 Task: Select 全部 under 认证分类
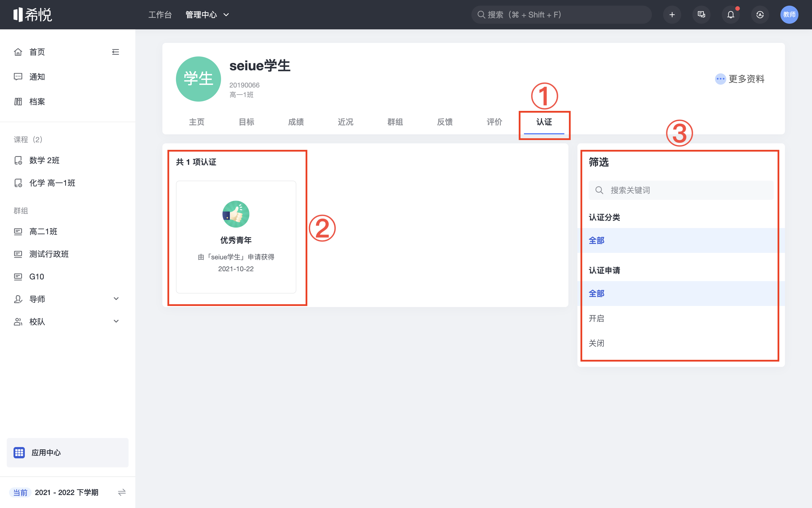pos(681,240)
